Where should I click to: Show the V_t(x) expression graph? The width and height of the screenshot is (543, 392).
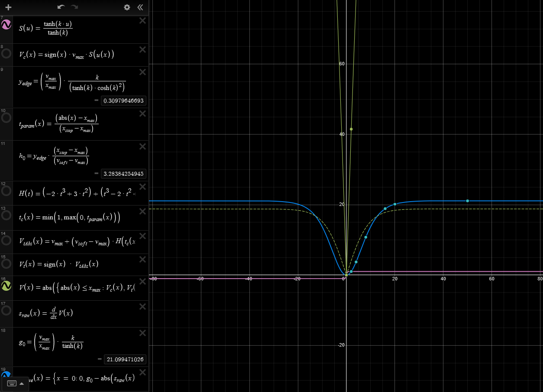tap(6, 263)
